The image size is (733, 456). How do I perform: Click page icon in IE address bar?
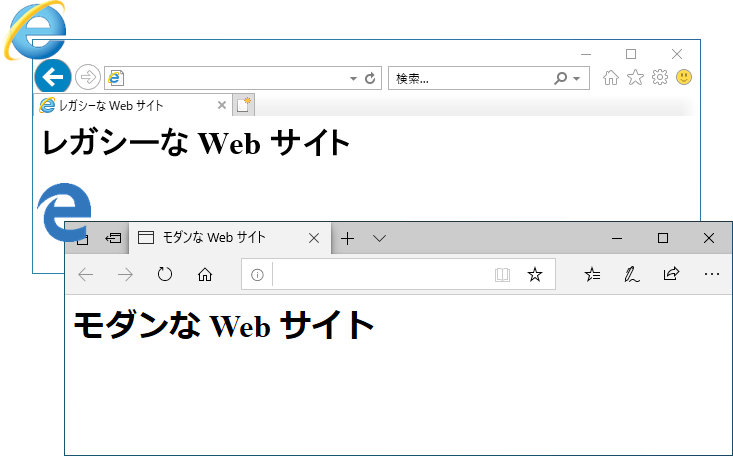point(115,78)
